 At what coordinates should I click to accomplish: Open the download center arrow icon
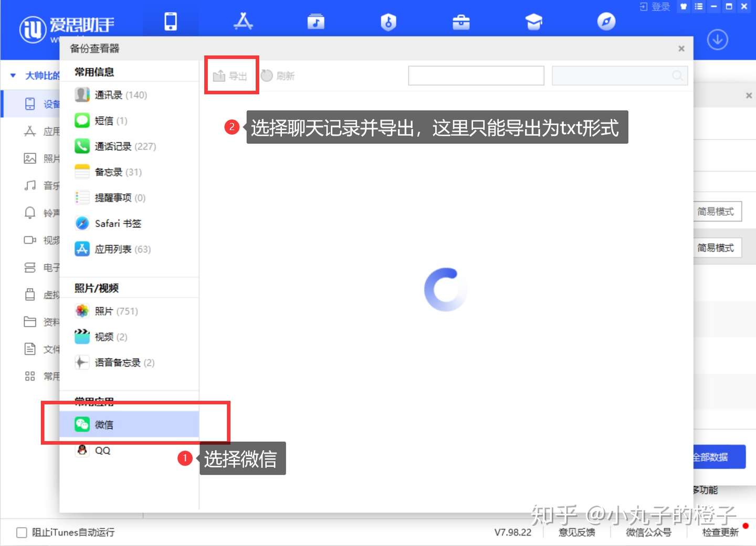point(717,39)
